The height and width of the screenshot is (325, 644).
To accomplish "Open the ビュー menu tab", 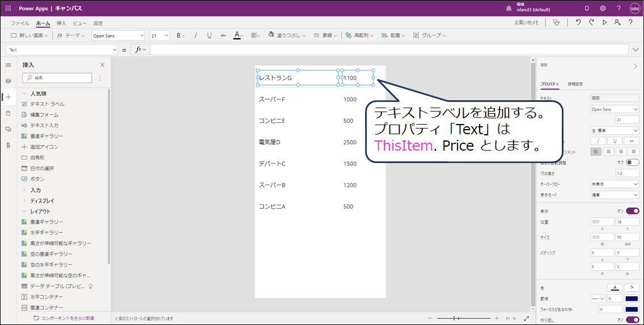I will coord(80,23).
